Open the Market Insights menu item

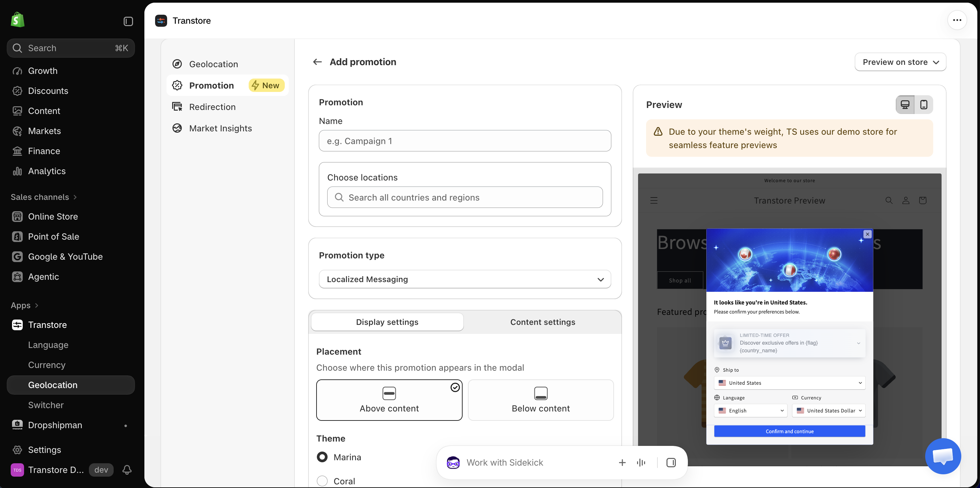coord(228,128)
